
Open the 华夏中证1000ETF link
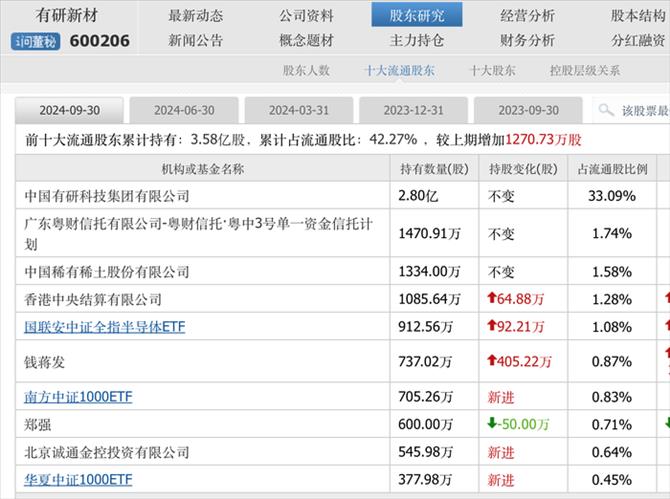pyautogui.click(x=78, y=480)
